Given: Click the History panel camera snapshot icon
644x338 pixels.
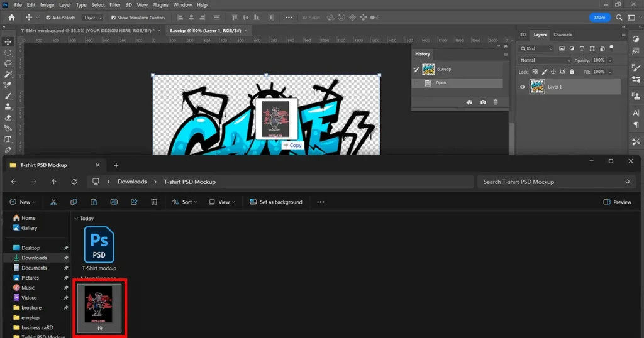Looking at the screenshot, I should [483, 102].
